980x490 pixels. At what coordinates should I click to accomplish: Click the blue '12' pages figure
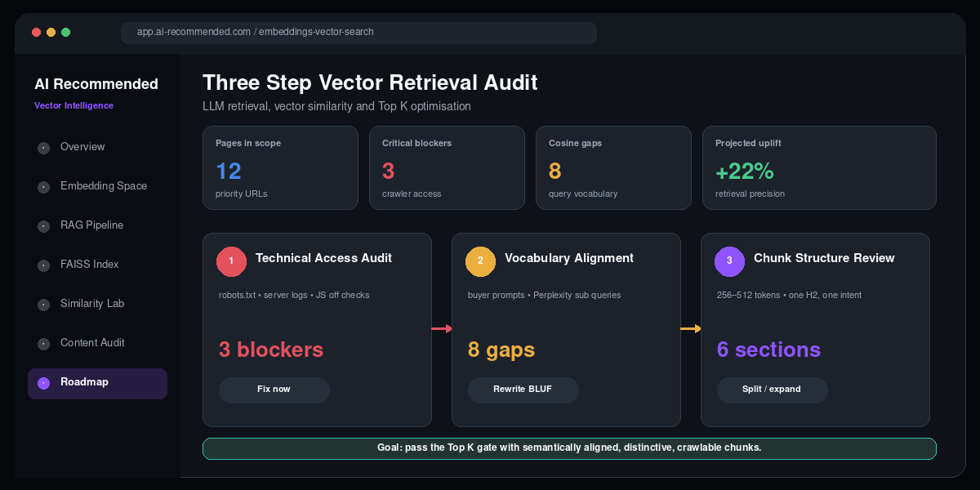[229, 171]
